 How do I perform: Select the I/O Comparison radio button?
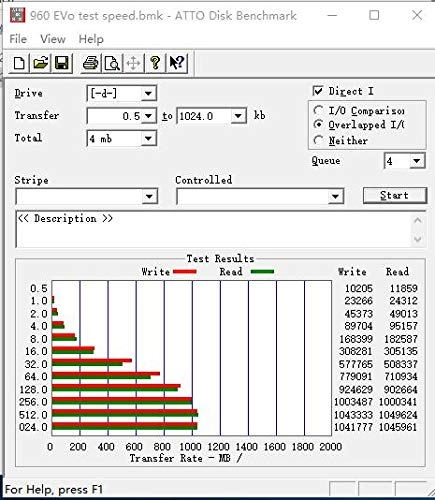(319, 110)
